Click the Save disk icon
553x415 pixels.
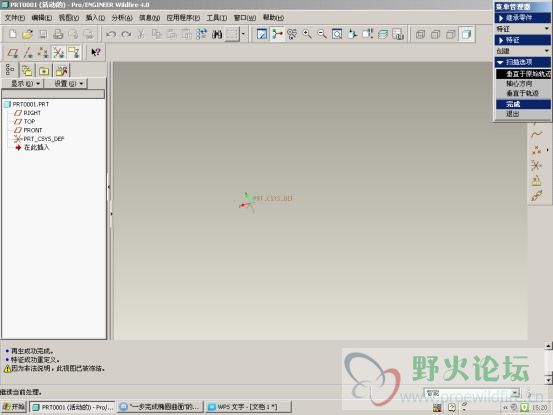point(43,34)
